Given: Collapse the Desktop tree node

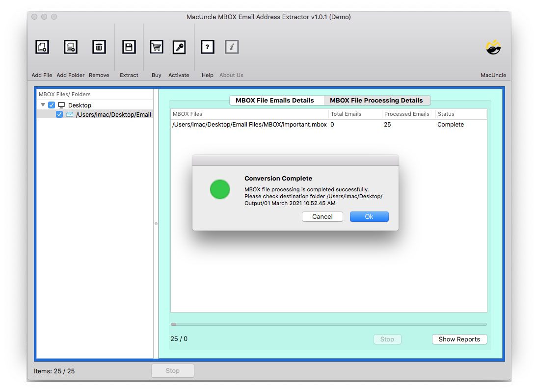Looking at the screenshot, I should 43,105.
